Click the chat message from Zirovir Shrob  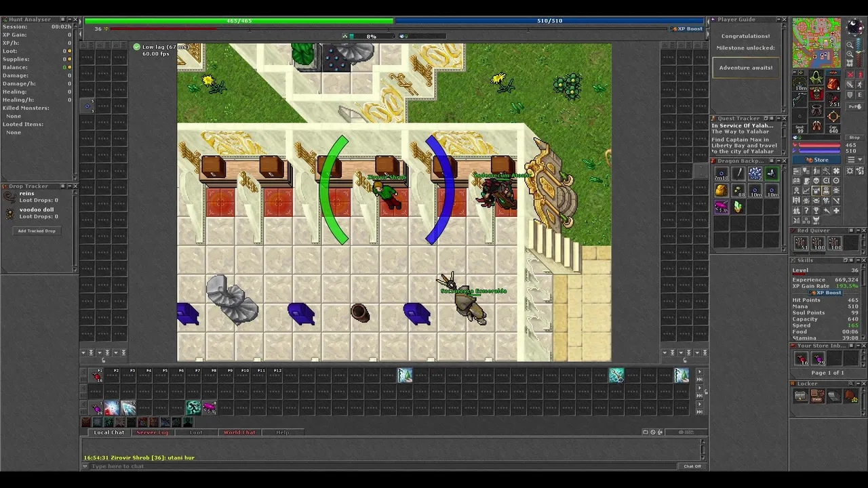139,458
